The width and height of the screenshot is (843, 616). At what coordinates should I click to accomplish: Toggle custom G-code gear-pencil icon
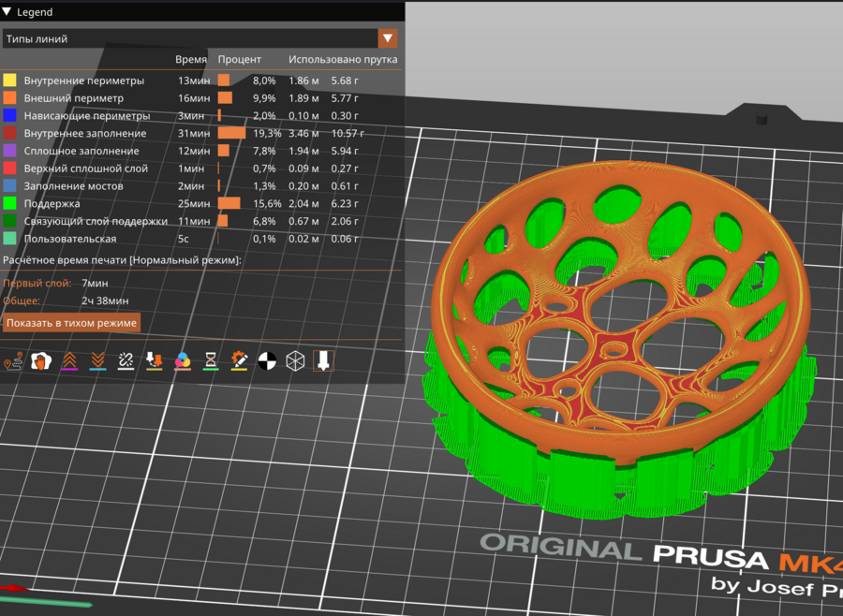click(x=239, y=360)
